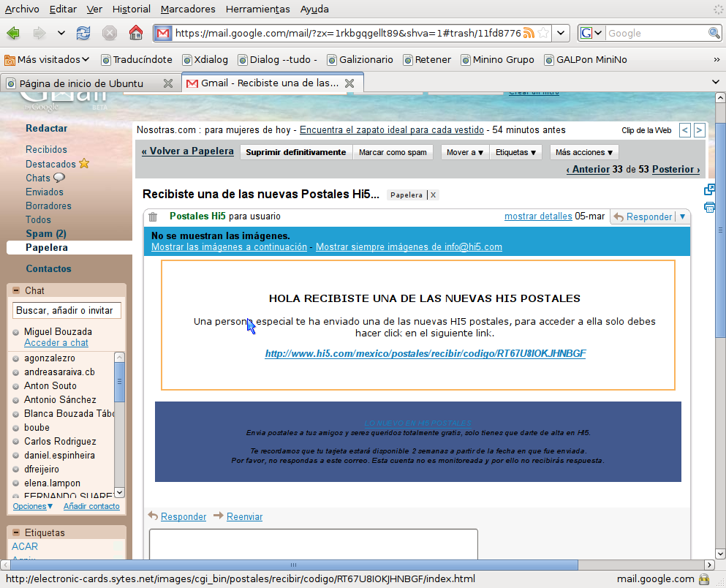Click Redactar to compose a message
Screen dimensions: 726x588
46,128
